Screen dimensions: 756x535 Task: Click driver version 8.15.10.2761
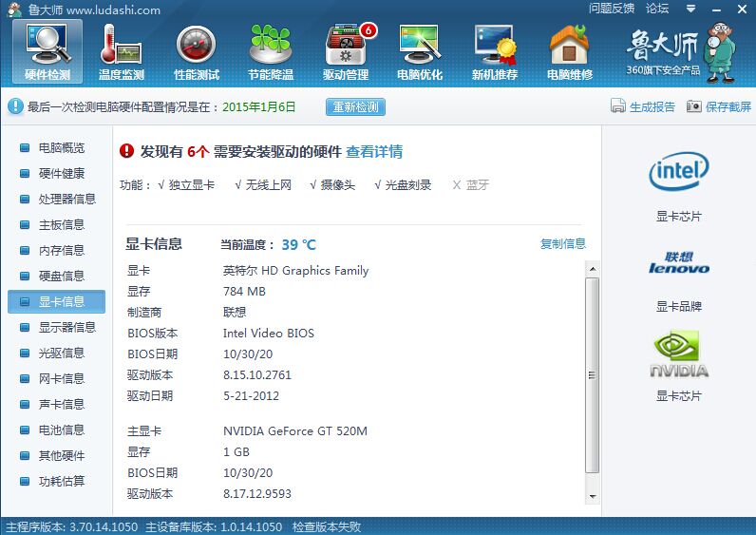pos(257,374)
